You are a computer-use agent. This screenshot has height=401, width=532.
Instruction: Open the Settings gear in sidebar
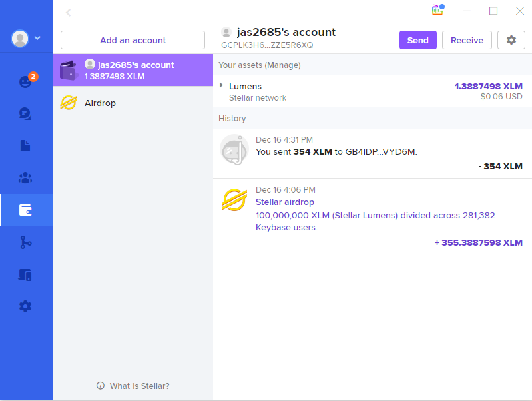pyautogui.click(x=25, y=306)
